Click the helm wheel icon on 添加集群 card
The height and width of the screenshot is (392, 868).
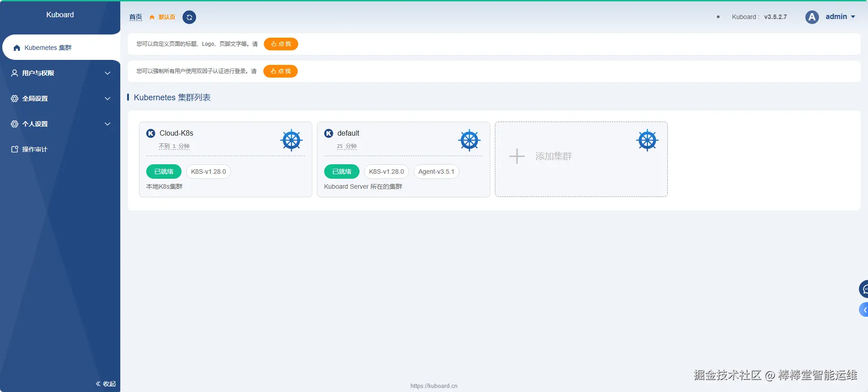[647, 140]
